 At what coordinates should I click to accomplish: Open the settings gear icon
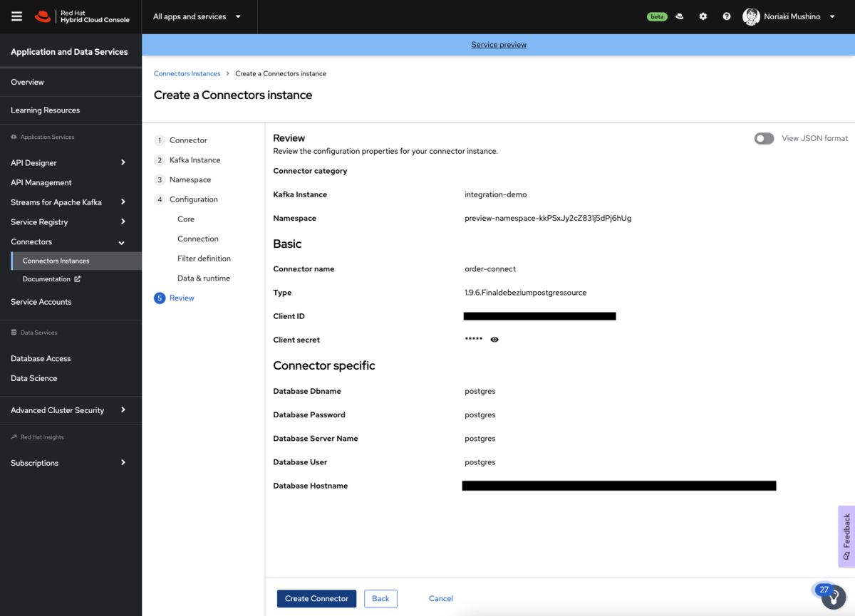703,16
